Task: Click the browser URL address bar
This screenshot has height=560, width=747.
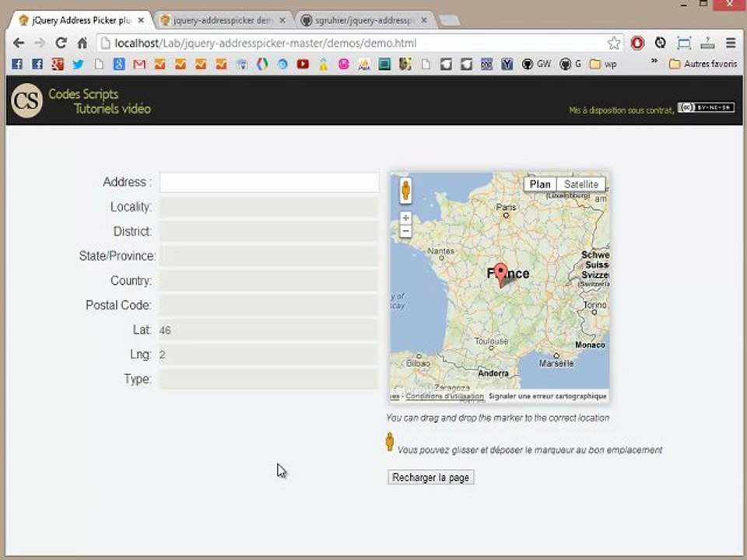Action: [x=352, y=43]
